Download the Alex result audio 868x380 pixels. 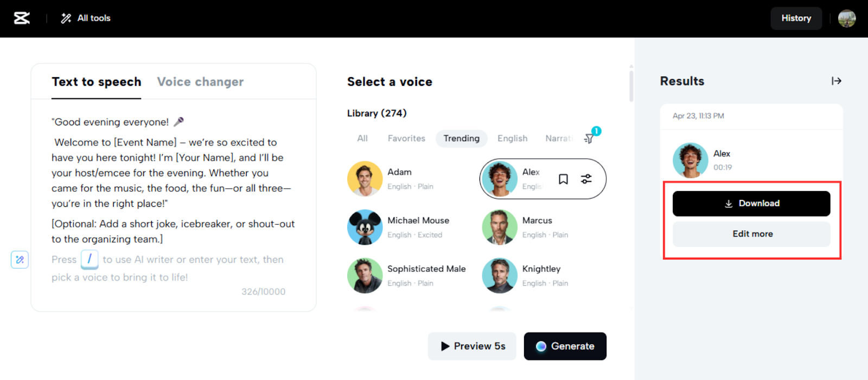coord(751,204)
